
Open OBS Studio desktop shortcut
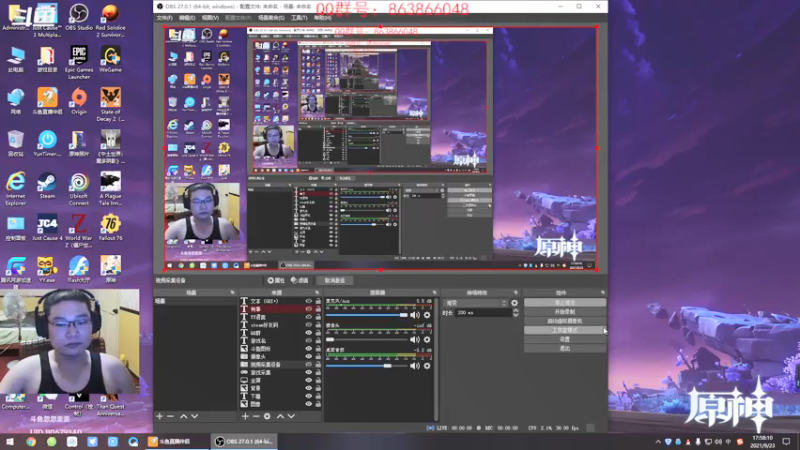tap(79, 18)
